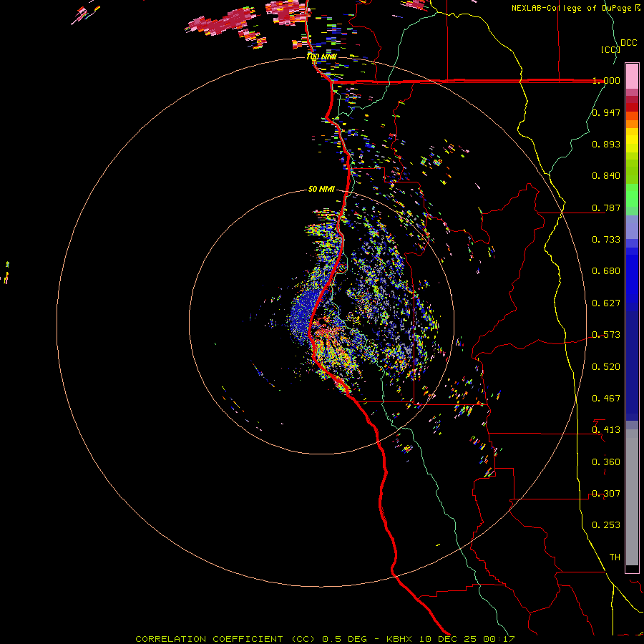Click the 0.413 scale value
Viewport: 644px width, 644px height.
(606, 430)
